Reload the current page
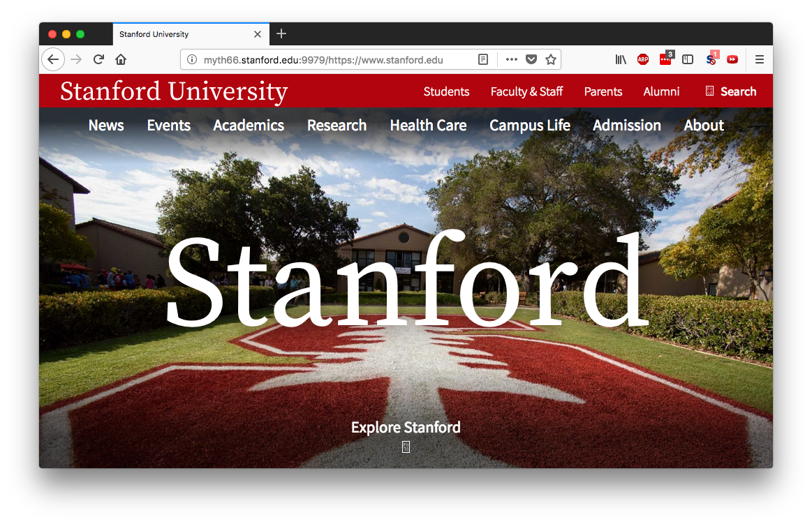Viewport: 812px width, 524px height. point(98,59)
